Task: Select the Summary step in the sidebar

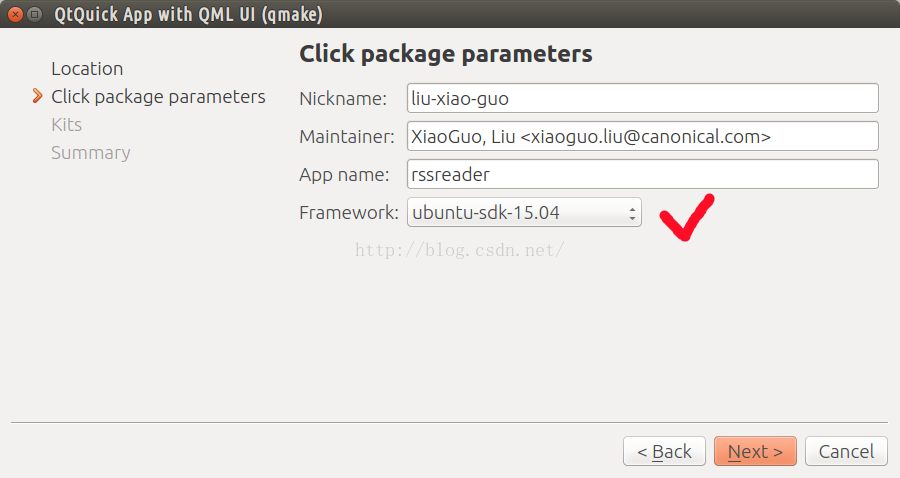Action: tap(91, 153)
